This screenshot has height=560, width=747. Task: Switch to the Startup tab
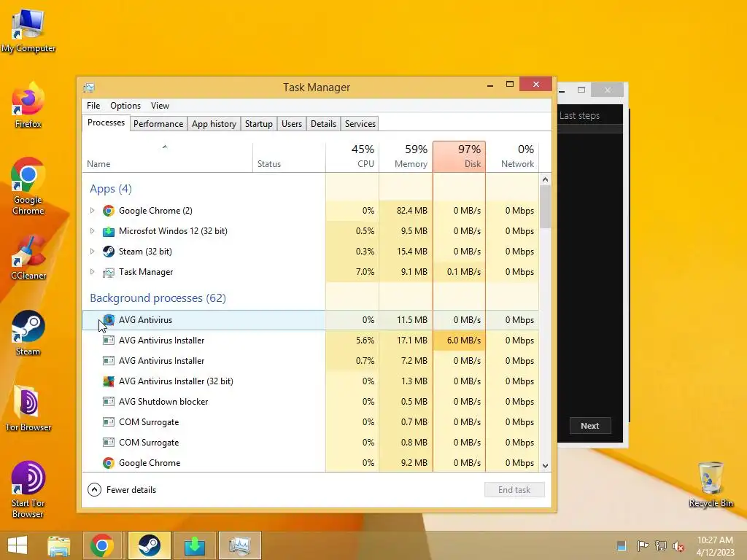[x=259, y=124]
